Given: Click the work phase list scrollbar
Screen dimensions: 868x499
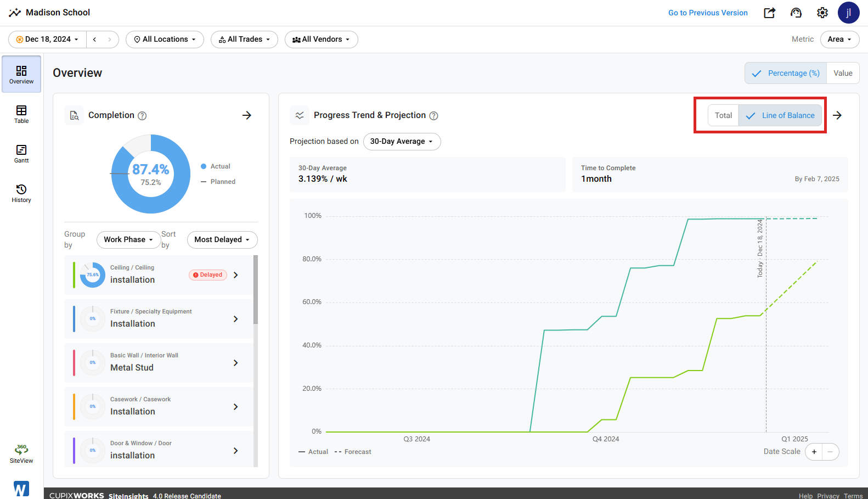Looking at the screenshot, I should tap(256, 289).
